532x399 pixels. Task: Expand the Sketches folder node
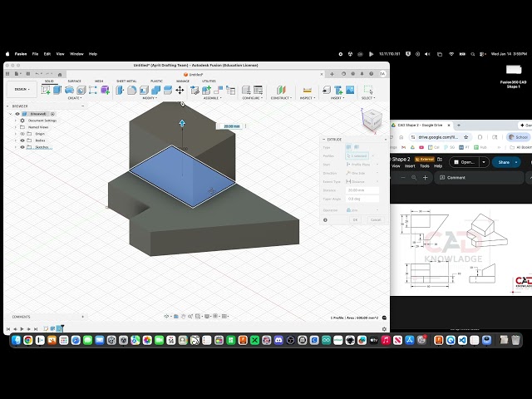click(x=15, y=147)
